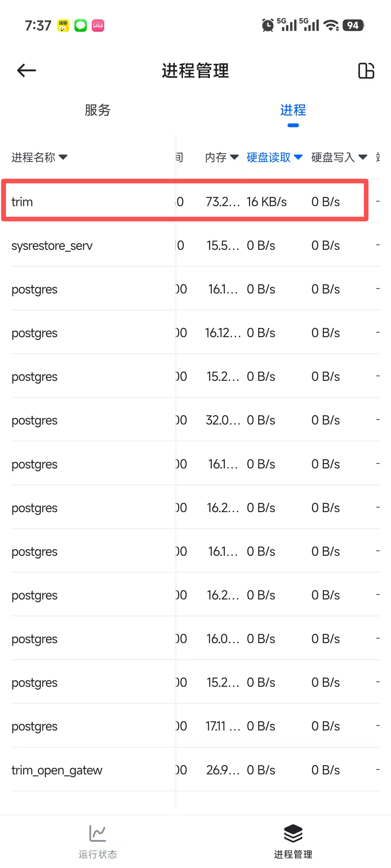Tap the yellow 闲鱼 notification icon
Screen dimensions: 391x868
(63, 25)
